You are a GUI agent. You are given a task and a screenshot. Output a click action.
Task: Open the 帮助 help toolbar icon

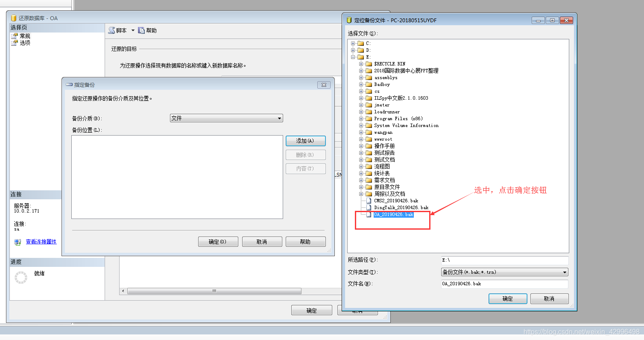coord(141,30)
